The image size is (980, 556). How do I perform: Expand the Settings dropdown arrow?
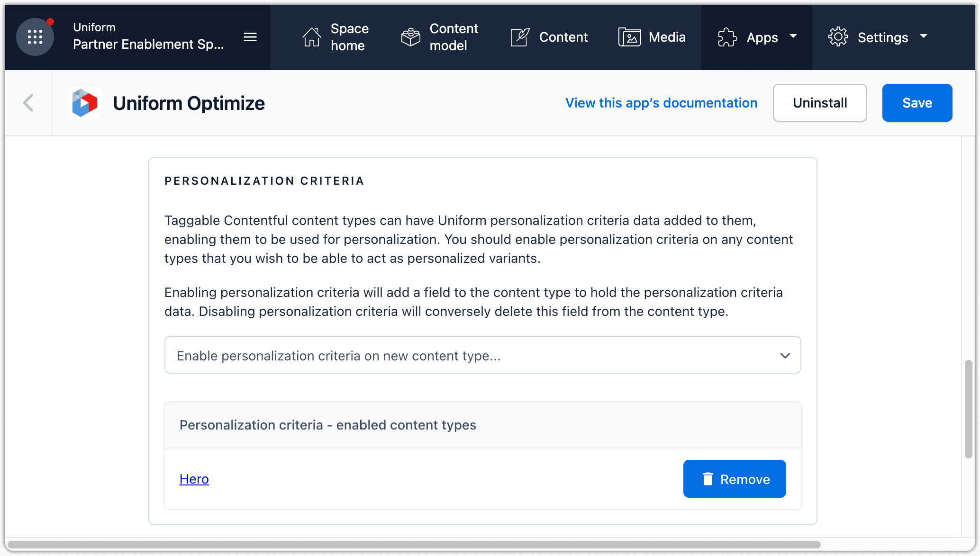pos(924,36)
